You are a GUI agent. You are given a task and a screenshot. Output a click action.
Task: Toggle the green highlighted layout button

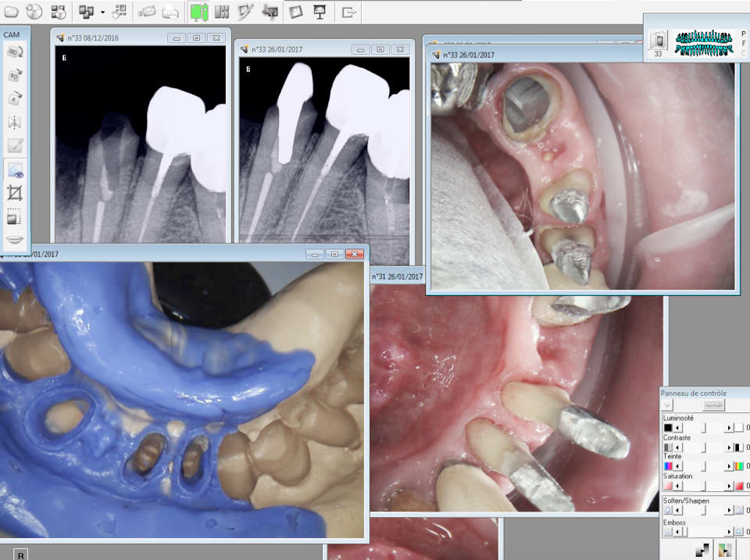tap(199, 12)
